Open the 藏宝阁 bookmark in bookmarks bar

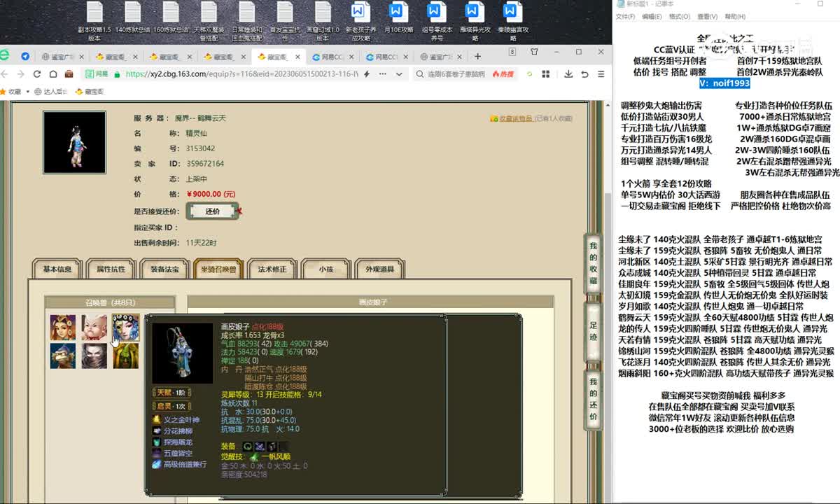point(90,92)
